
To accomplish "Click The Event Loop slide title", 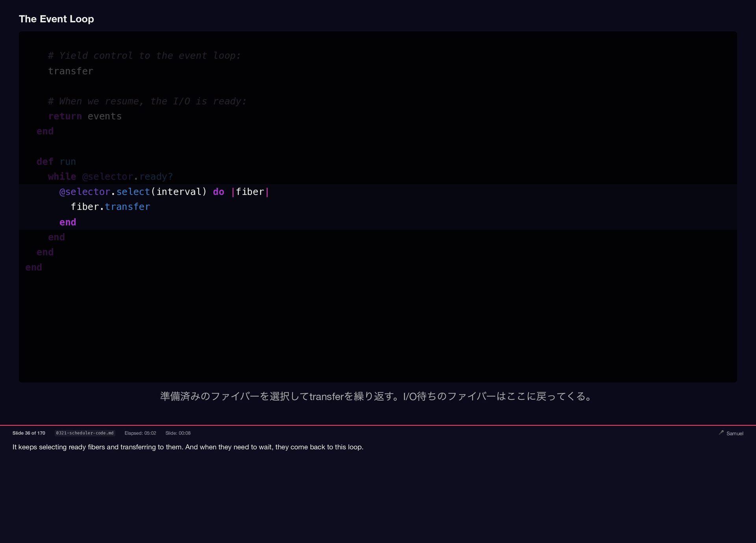I will pos(56,19).
